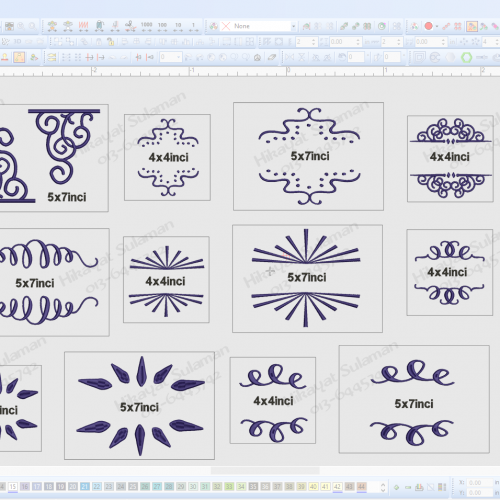
Task: Select color swatch 27 in the palette
Action: point(157,487)
